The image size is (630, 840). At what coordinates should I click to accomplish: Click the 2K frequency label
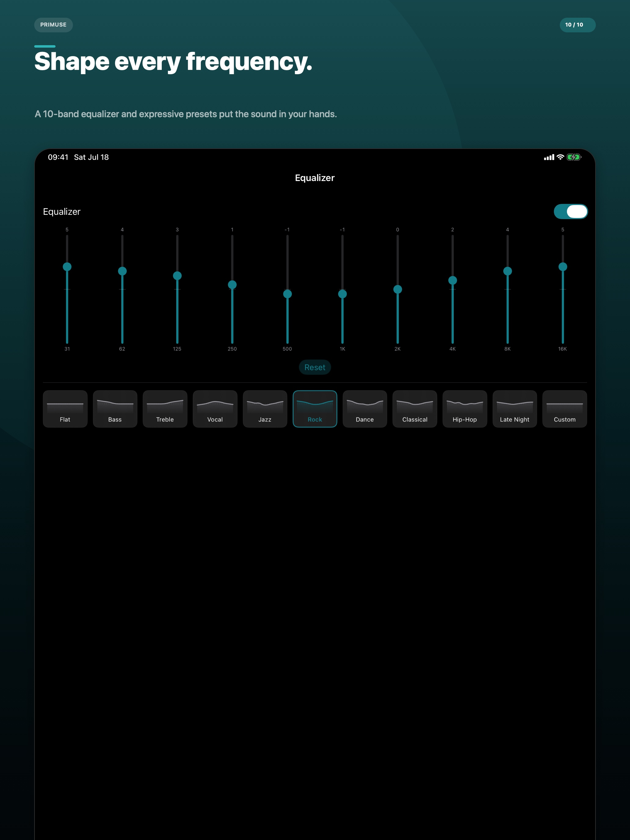(x=398, y=349)
